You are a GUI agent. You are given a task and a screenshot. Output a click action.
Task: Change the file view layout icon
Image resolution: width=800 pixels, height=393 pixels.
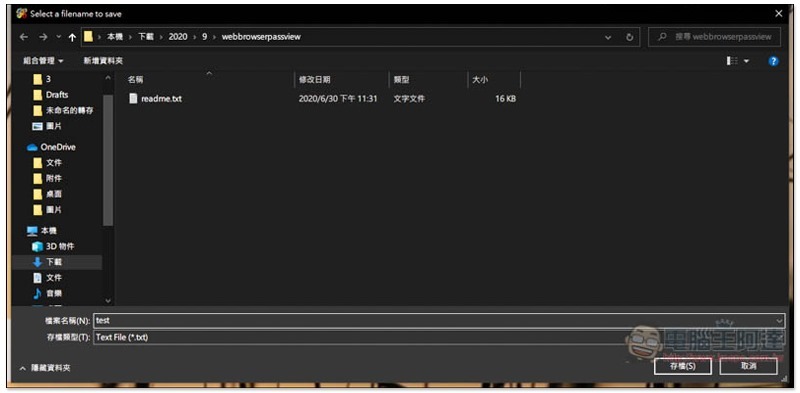[x=732, y=61]
